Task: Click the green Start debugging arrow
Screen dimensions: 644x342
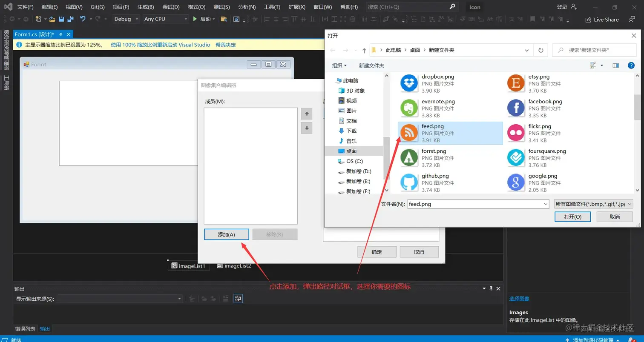Action: pos(195,19)
